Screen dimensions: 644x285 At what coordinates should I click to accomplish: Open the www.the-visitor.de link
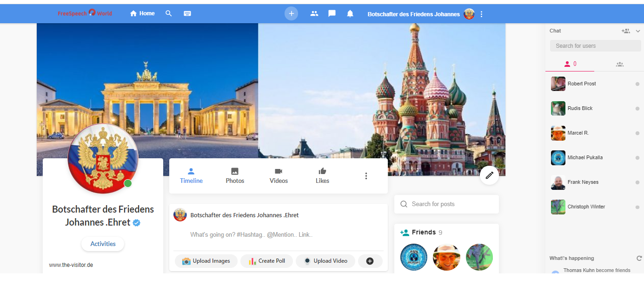[x=71, y=265]
